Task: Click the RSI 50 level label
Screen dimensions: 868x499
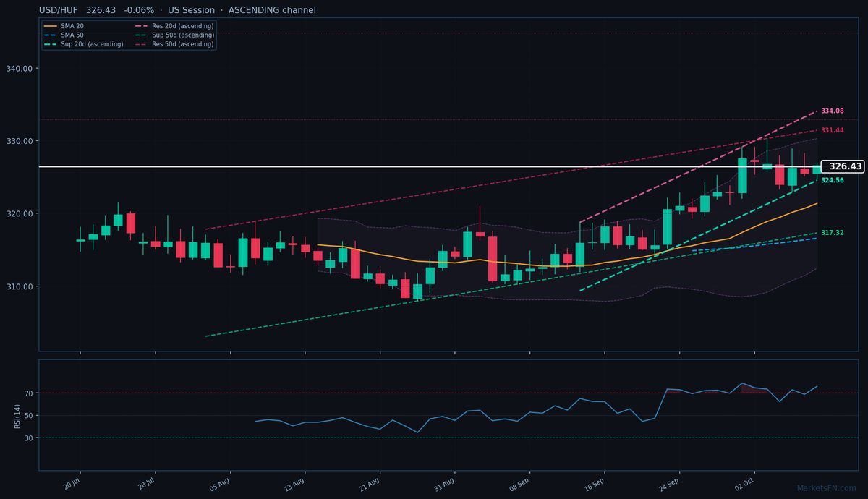Action: pos(30,416)
